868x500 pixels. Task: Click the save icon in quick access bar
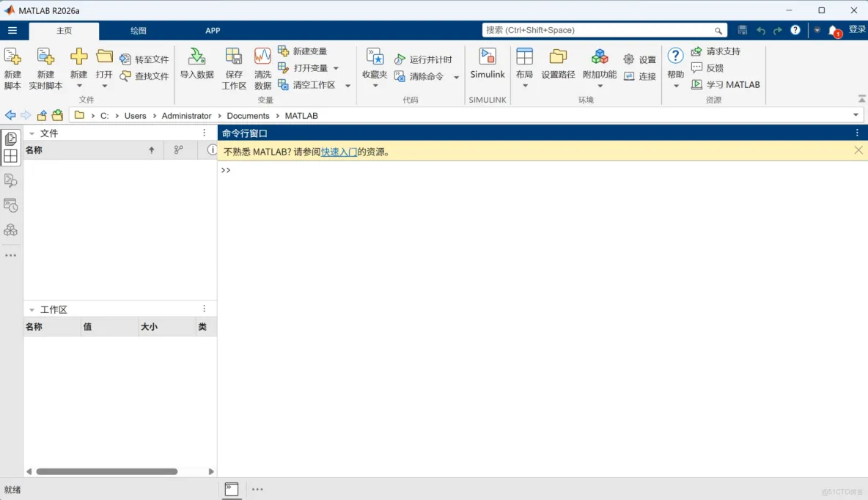pos(743,30)
